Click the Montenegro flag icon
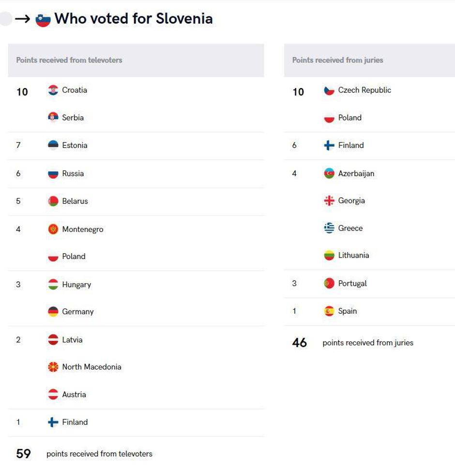The image size is (455, 476). click(53, 229)
